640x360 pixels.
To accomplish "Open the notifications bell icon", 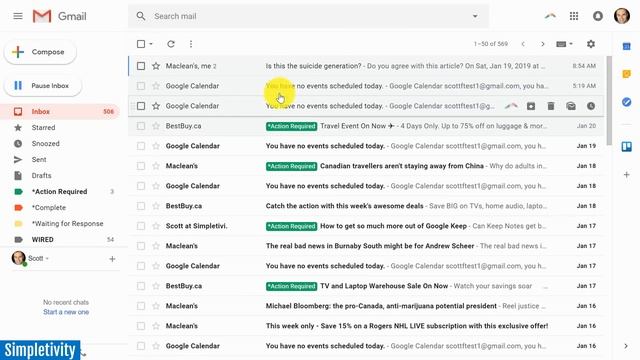I will click(598, 16).
